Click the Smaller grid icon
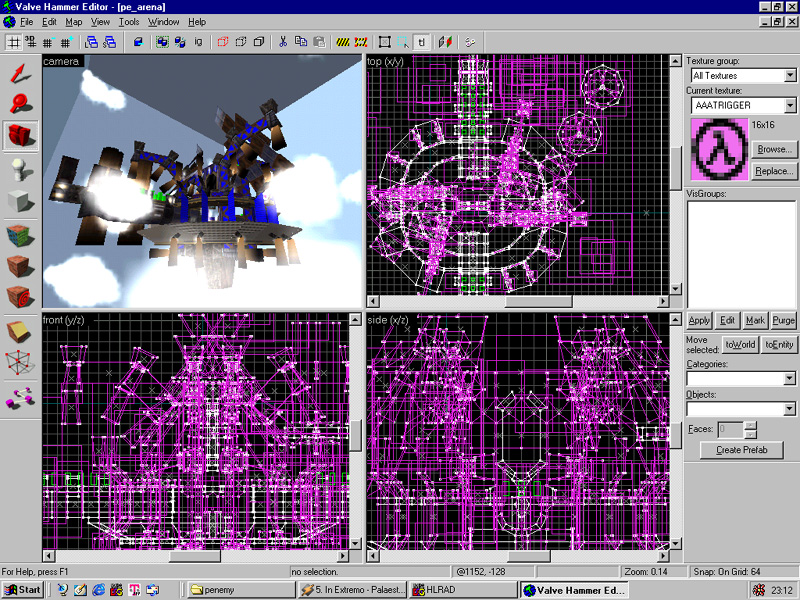 (x=48, y=42)
